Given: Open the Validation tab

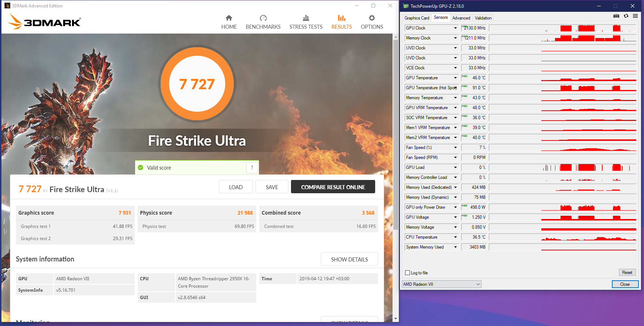Looking at the screenshot, I should pyautogui.click(x=483, y=18).
